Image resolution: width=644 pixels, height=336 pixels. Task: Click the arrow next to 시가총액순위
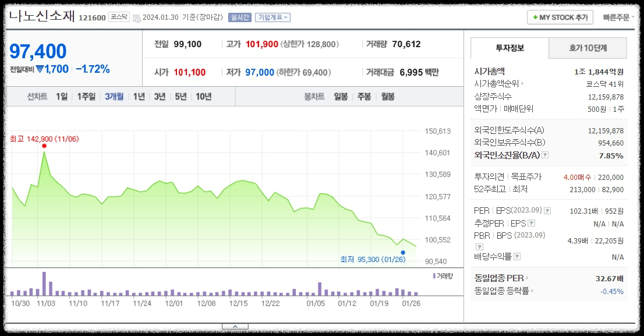tap(522, 83)
